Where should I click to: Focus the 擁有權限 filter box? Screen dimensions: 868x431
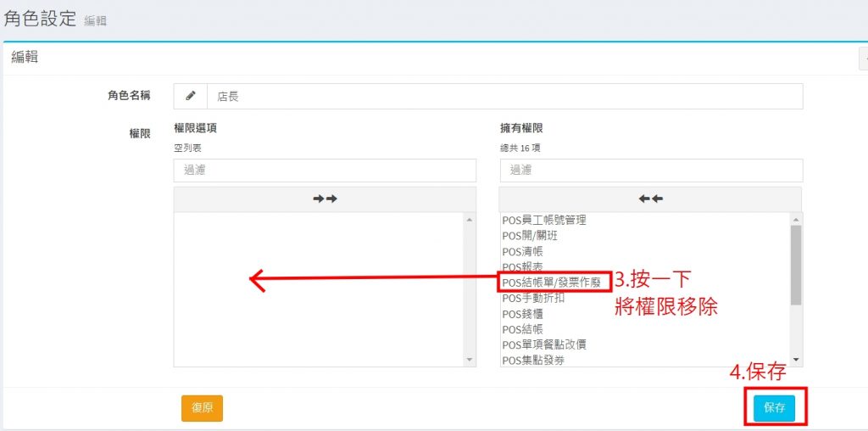pyautogui.click(x=650, y=171)
